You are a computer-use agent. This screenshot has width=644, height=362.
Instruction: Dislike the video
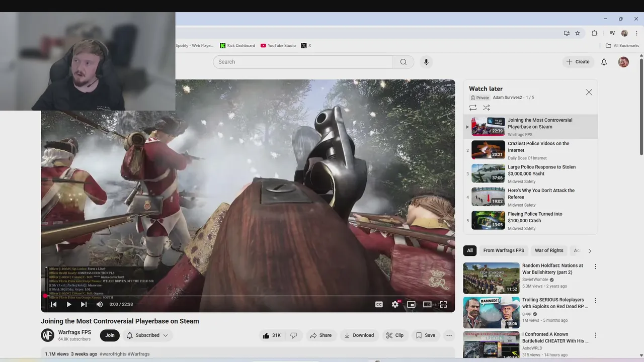[294, 335]
